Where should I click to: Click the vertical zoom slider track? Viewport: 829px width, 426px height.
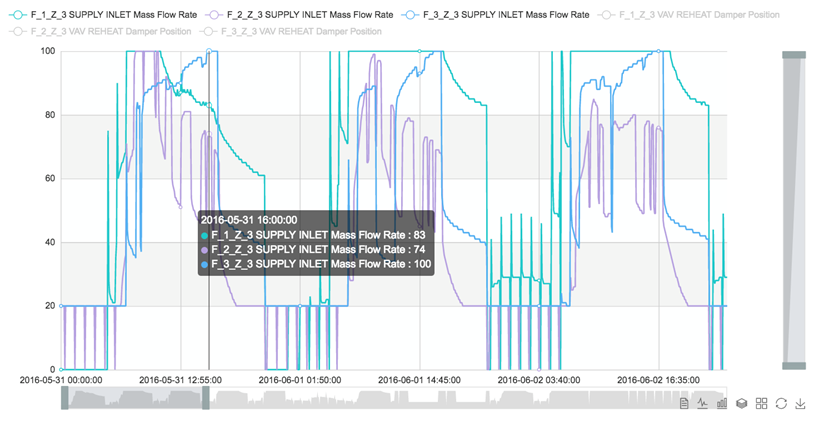click(x=794, y=210)
